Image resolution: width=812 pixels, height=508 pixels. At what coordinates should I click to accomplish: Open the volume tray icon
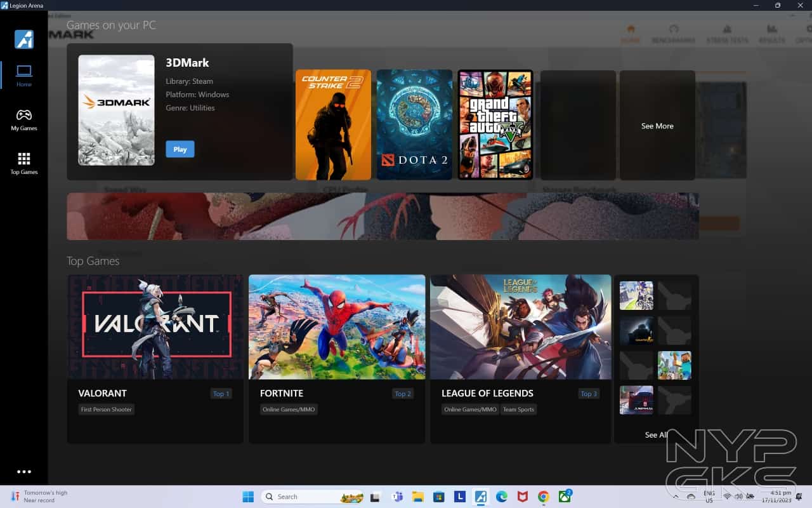tap(739, 497)
